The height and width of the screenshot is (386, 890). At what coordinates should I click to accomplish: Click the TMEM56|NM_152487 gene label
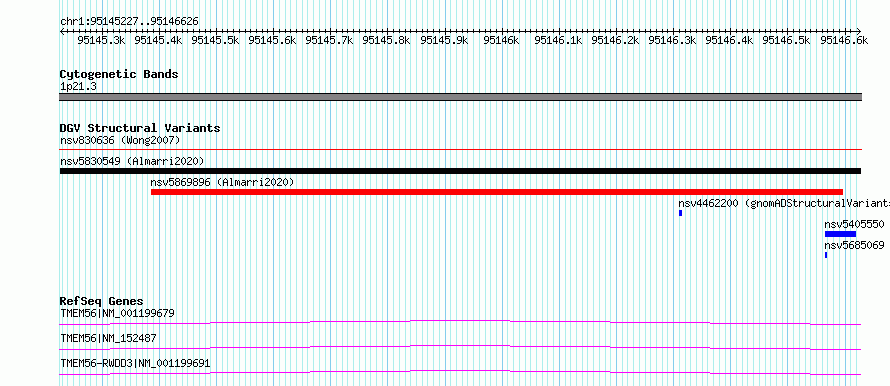point(108,338)
